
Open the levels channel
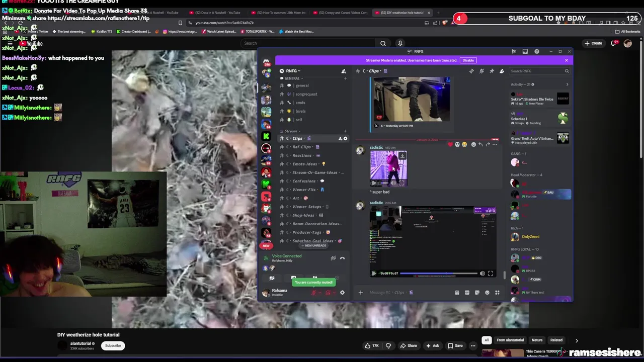pyautogui.click(x=313, y=111)
